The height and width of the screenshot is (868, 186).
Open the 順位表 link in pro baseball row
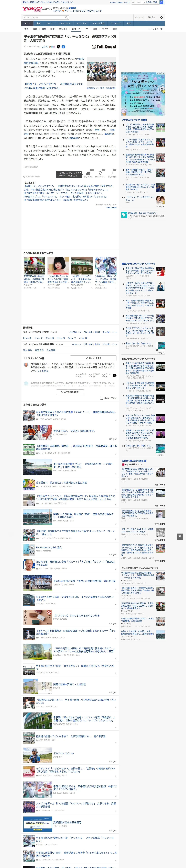pyautogui.click(x=97, y=332)
